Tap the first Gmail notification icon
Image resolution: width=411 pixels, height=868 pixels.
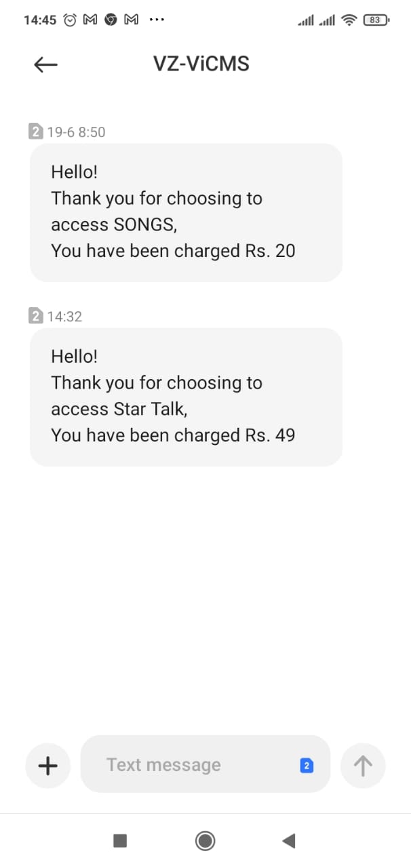click(x=90, y=20)
